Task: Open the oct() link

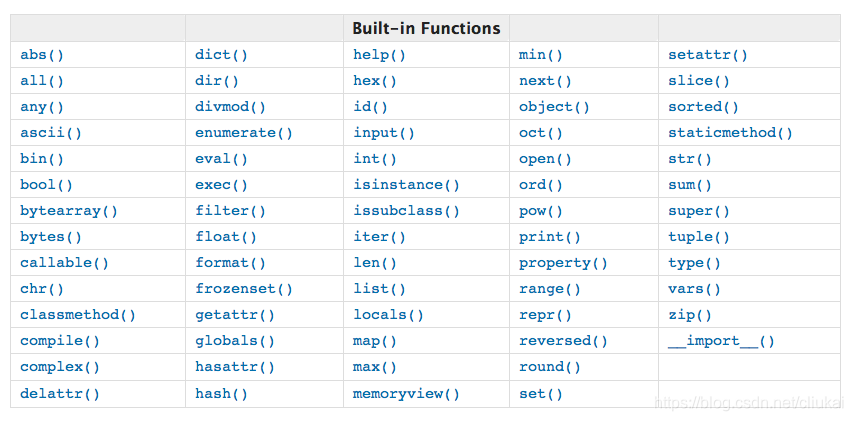Action: click(x=541, y=133)
